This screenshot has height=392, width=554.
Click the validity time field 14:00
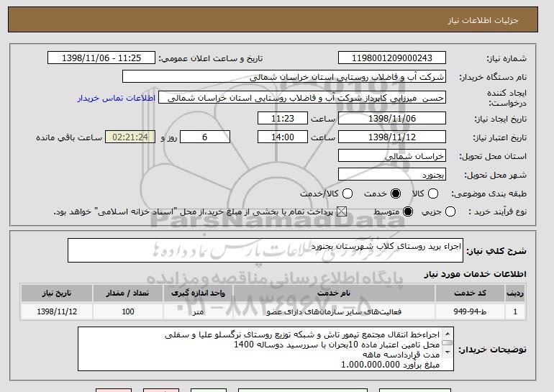[283, 137]
